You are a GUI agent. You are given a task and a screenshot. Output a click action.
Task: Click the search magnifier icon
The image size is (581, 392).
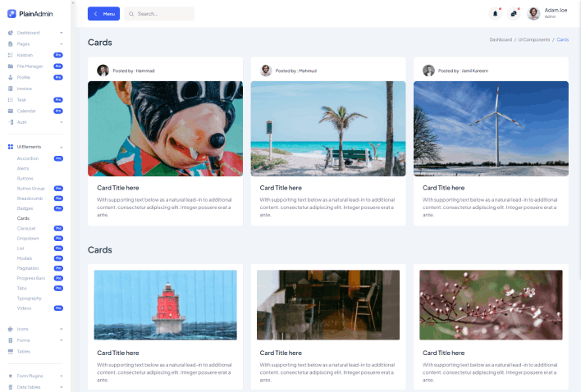click(x=131, y=14)
